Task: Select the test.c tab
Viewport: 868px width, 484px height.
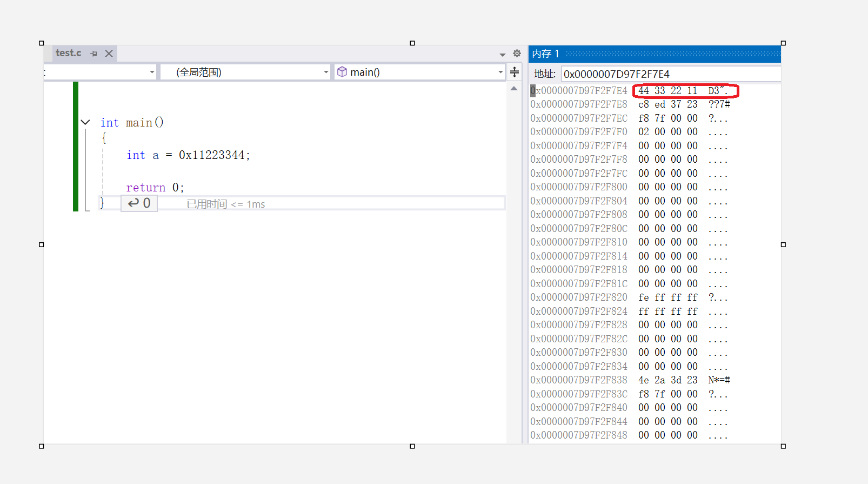Action: pos(68,53)
